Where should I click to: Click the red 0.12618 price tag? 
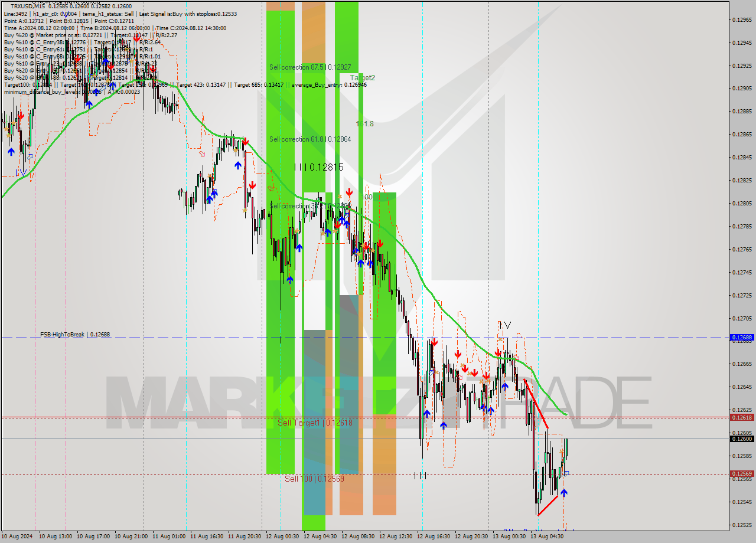(x=742, y=417)
